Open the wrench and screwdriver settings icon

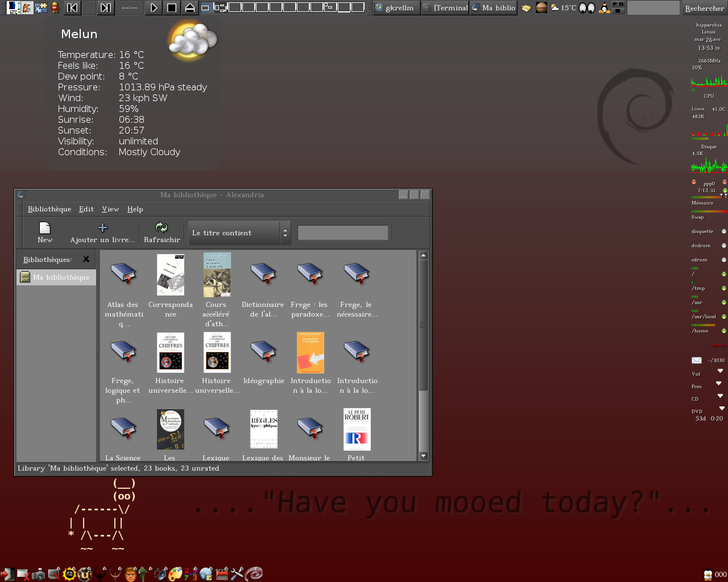click(x=237, y=574)
